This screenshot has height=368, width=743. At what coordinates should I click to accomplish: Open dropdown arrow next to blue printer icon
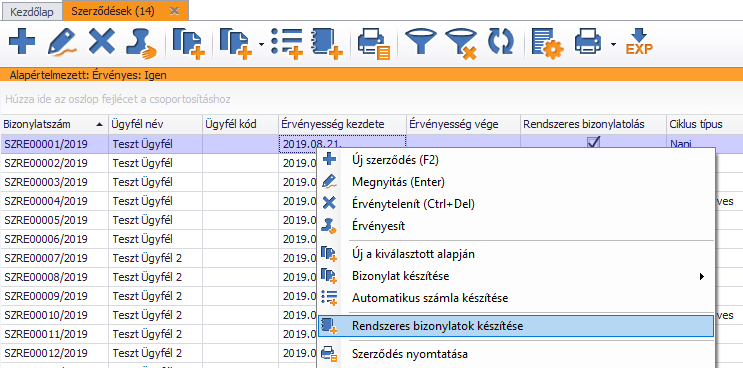pyautogui.click(x=613, y=45)
